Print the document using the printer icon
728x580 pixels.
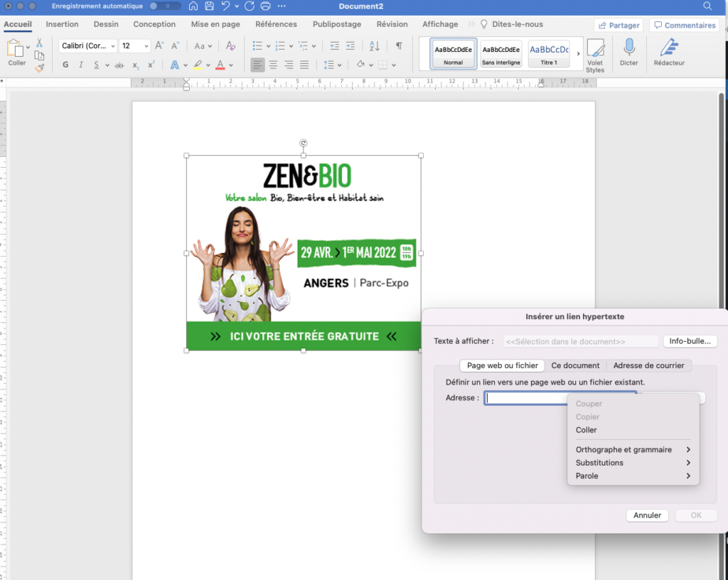[x=266, y=6]
